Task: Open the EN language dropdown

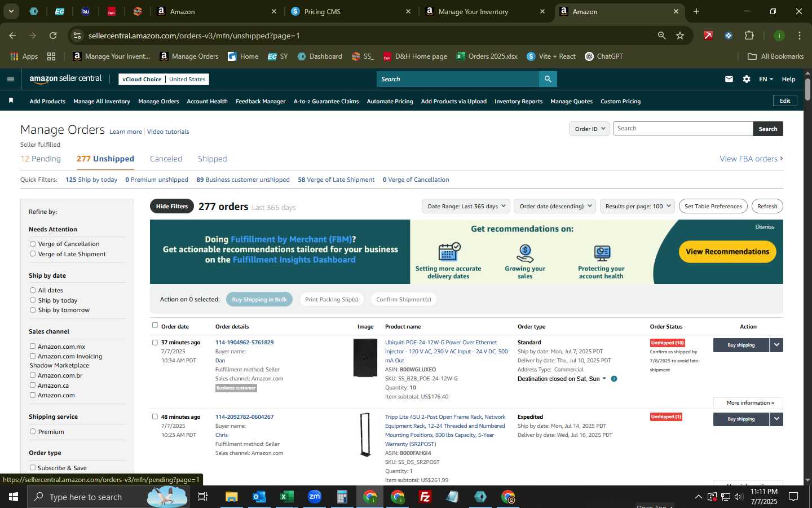Action: pos(766,79)
